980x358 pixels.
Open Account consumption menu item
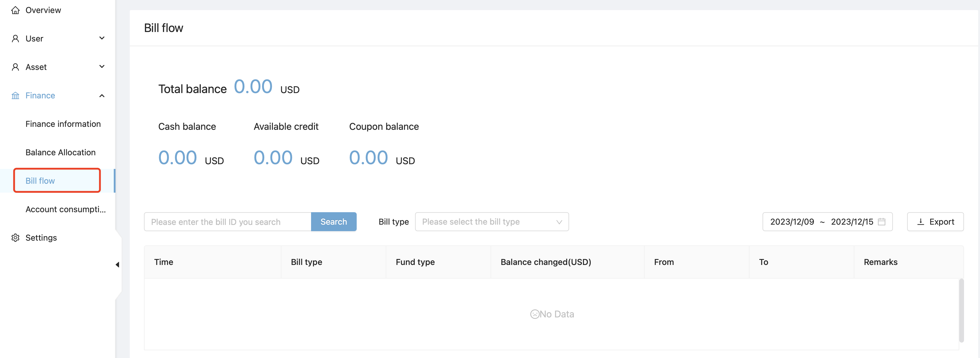pyautogui.click(x=65, y=209)
